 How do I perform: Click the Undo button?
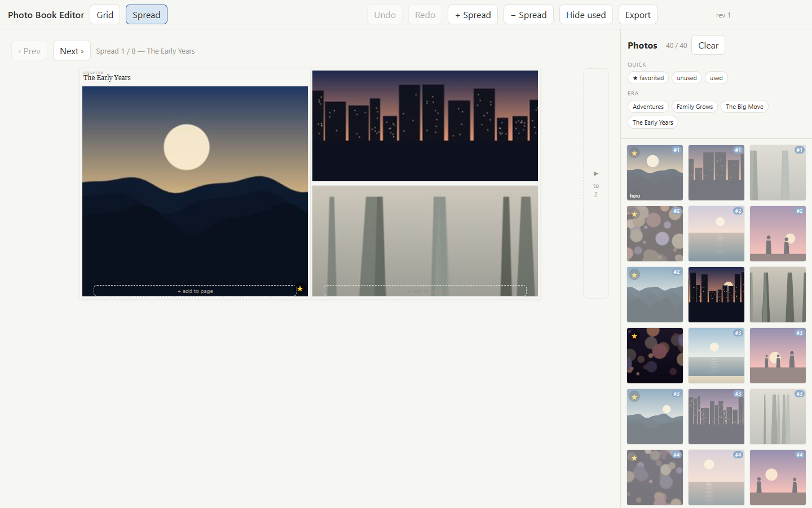385,15
